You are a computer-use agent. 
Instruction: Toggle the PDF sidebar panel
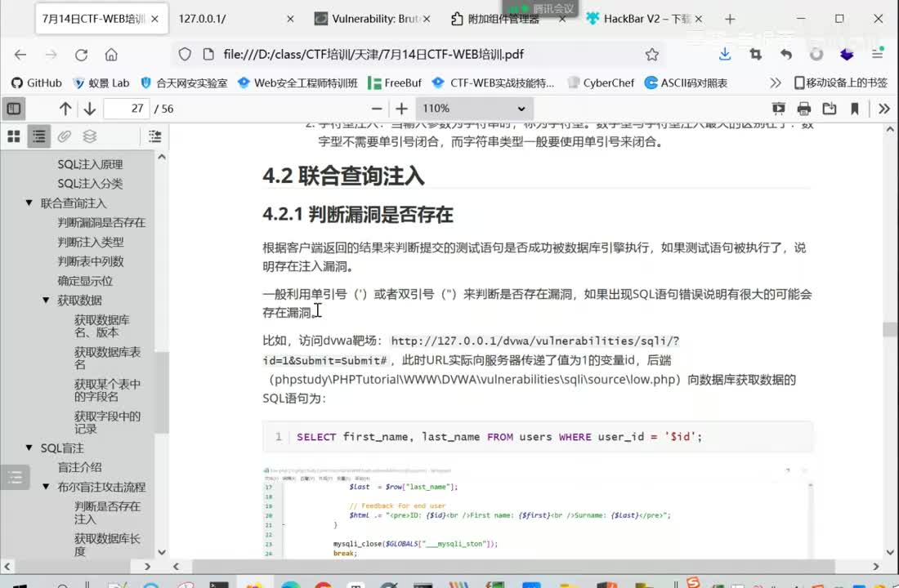14,109
